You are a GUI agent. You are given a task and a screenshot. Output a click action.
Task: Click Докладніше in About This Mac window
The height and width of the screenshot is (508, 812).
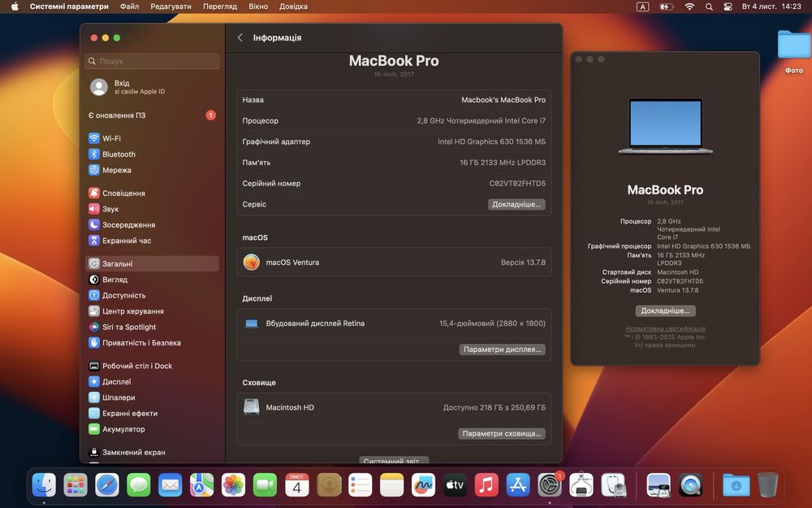pos(665,310)
